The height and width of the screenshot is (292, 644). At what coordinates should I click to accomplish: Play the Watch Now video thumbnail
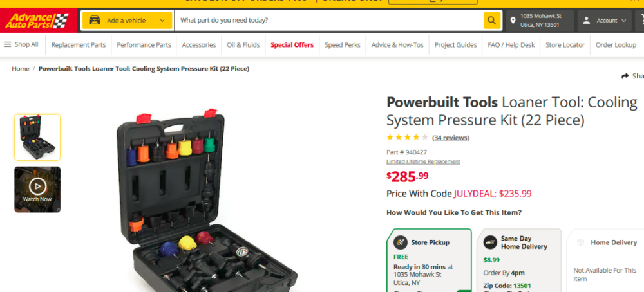point(37,190)
